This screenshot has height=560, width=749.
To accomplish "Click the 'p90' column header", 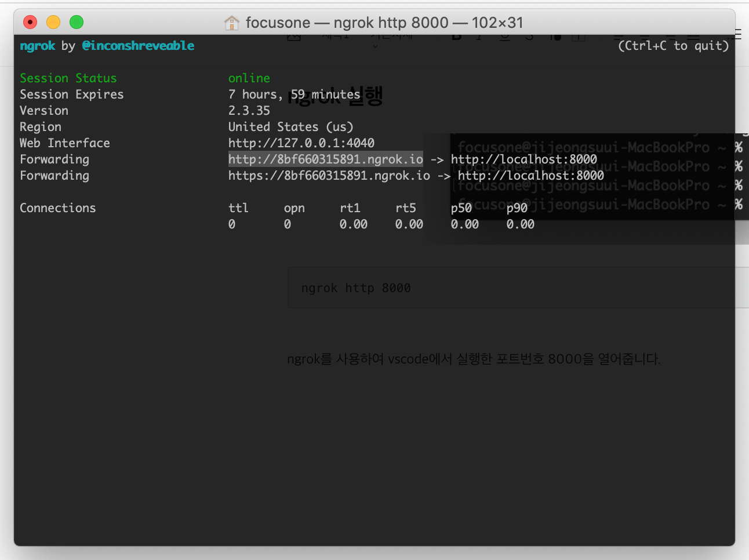I will (x=517, y=208).
